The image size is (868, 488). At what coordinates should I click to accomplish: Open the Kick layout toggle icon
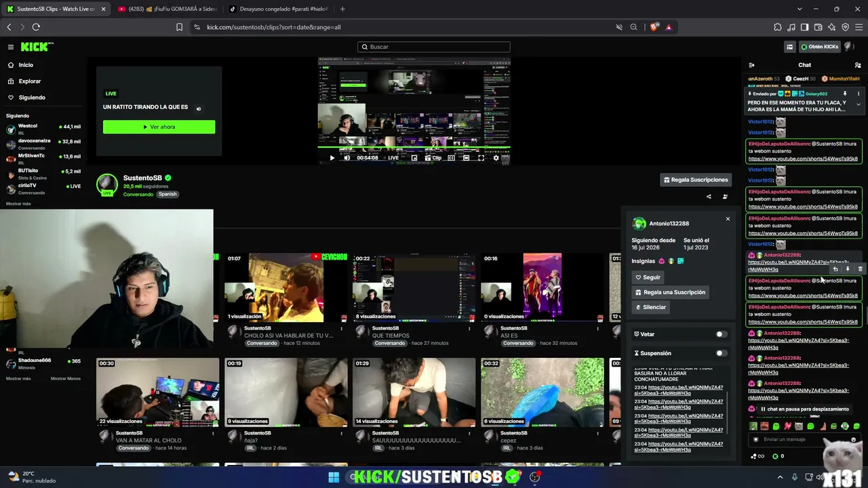[790, 47]
